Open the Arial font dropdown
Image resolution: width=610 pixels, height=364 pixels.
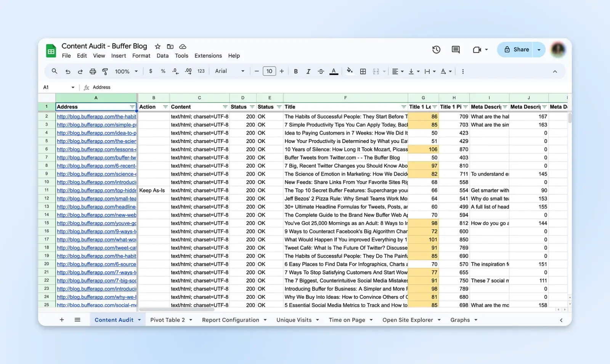230,71
